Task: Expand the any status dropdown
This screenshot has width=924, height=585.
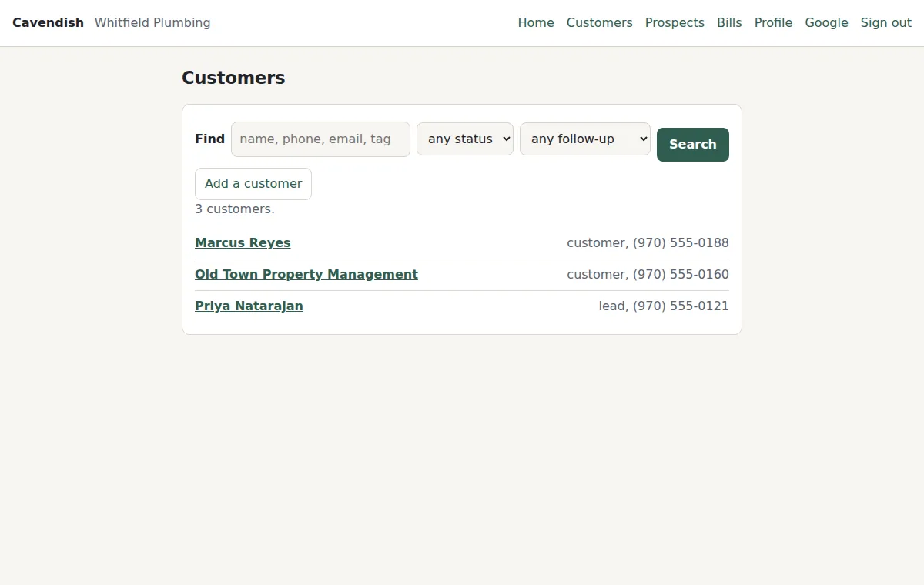Action: pos(465,139)
